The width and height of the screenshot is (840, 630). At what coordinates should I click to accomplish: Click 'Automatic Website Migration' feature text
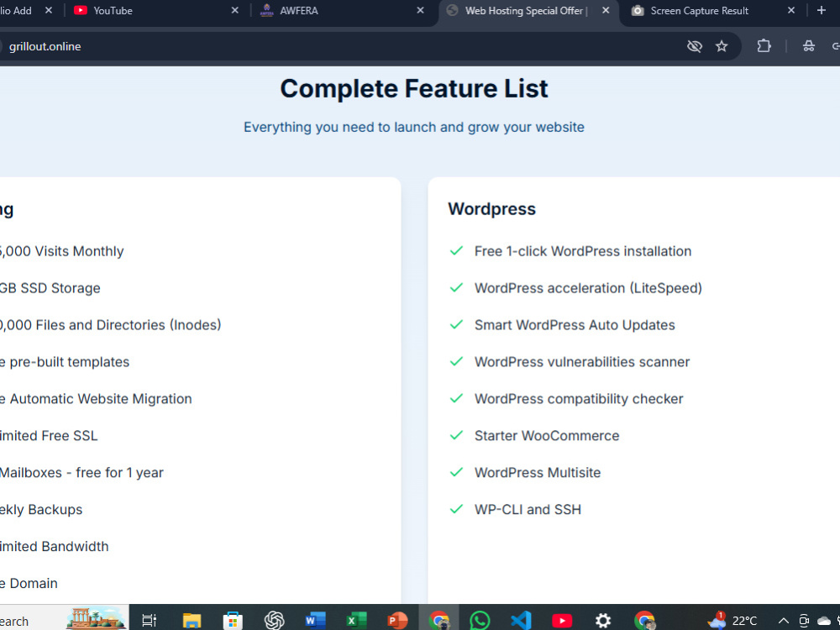(101, 399)
